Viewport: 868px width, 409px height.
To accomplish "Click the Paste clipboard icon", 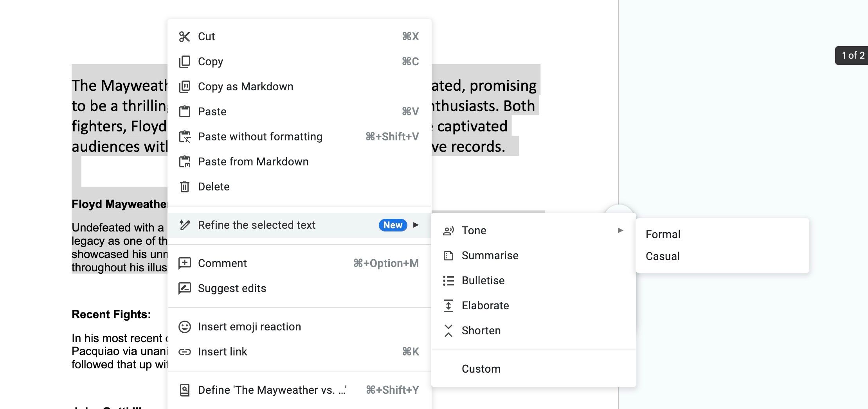I will point(184,112).
